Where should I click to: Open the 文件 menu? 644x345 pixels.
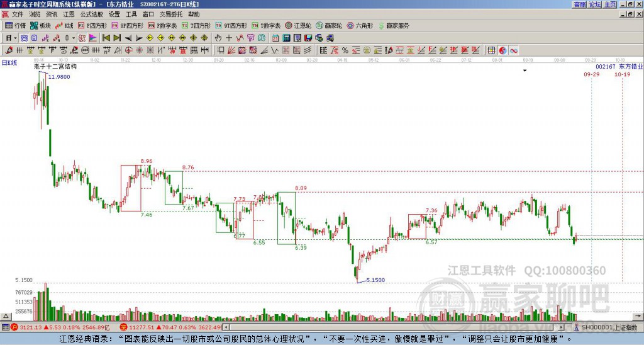[x=18, y=14]
